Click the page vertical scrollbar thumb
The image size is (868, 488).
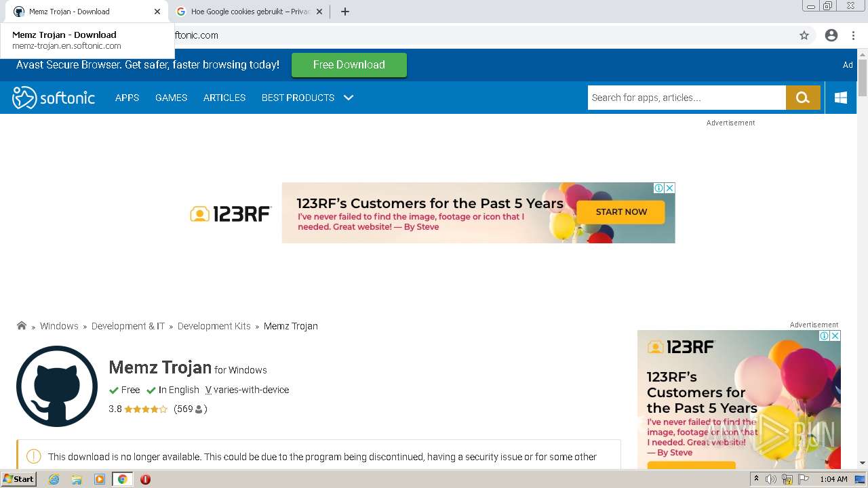863,78
